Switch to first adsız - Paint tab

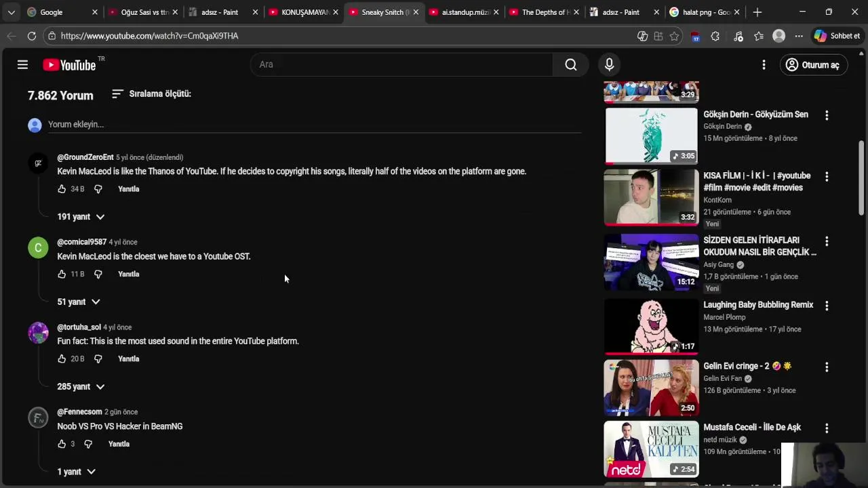click(x=222, y=12)
